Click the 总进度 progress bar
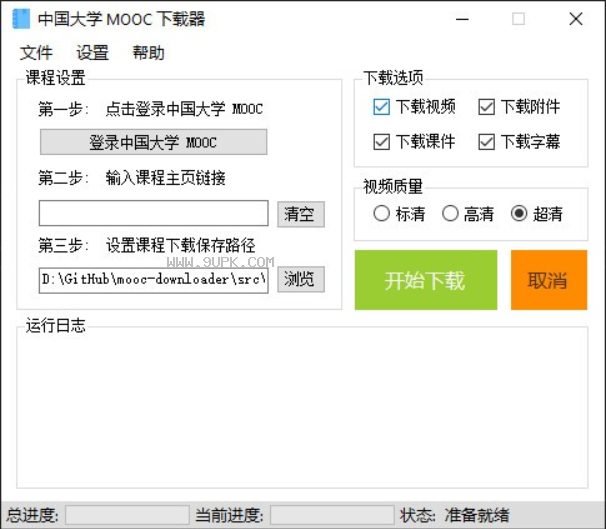 tap(127, 515)
